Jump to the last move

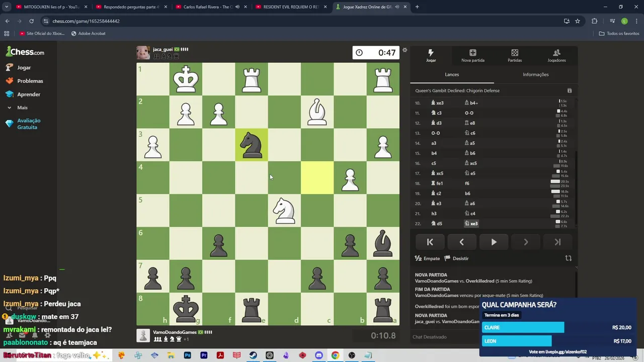pos(557,242)
